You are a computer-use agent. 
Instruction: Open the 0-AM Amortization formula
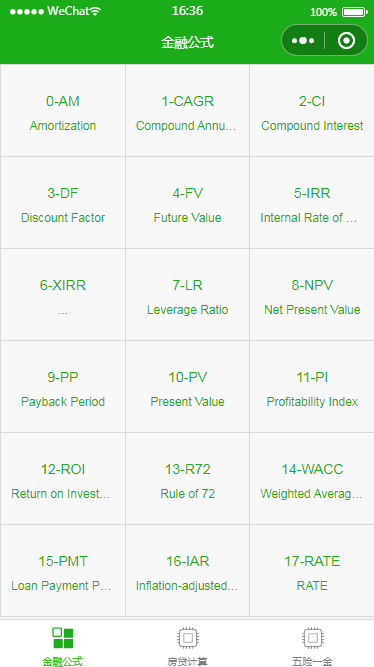pos(63,110)
